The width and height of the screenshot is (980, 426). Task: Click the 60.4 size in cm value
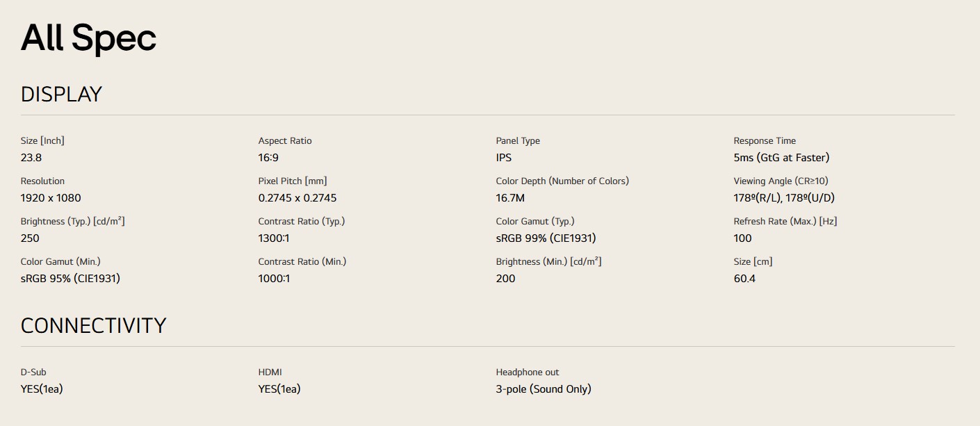click(x=744, y=279)
